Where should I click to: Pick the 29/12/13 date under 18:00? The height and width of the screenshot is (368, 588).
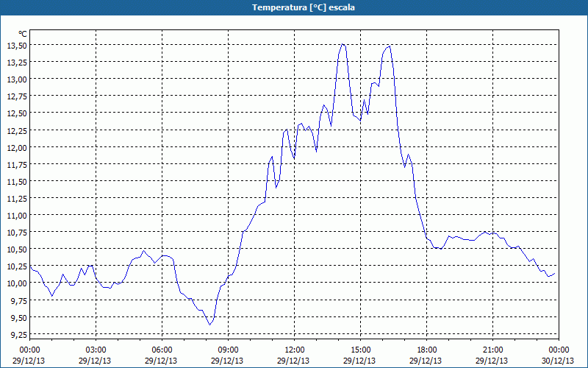coord(426,361)
